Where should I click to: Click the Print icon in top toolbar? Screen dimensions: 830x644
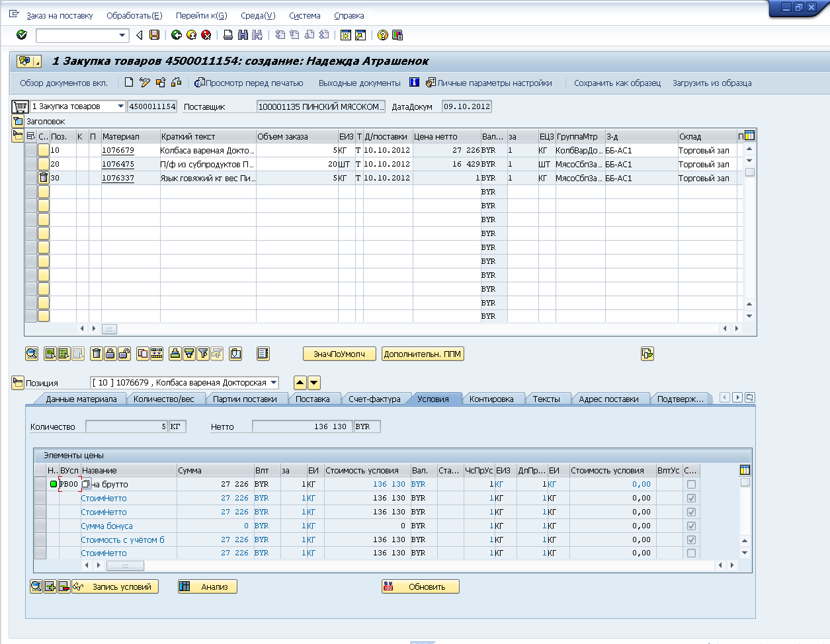[228, 35]
